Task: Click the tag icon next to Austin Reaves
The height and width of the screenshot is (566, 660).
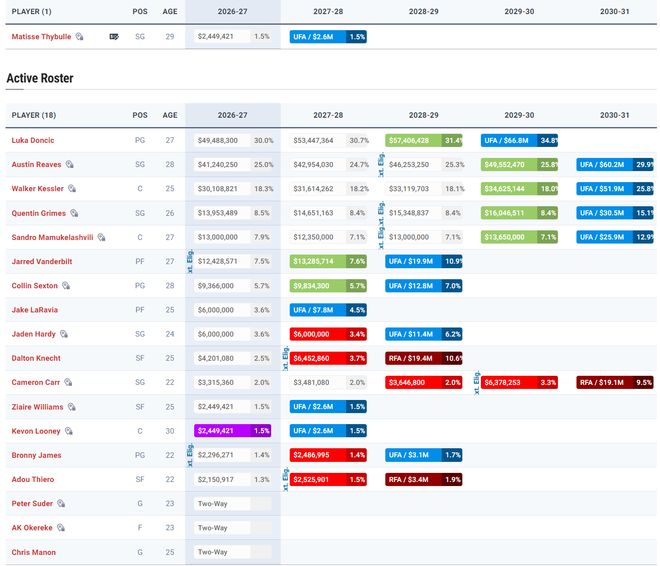Action: (69, 165)
